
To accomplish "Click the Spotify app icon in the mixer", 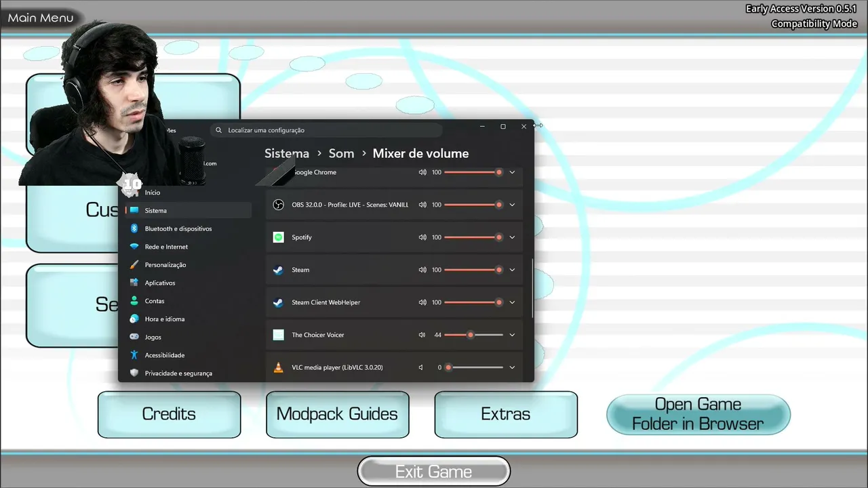I will 278,237.
